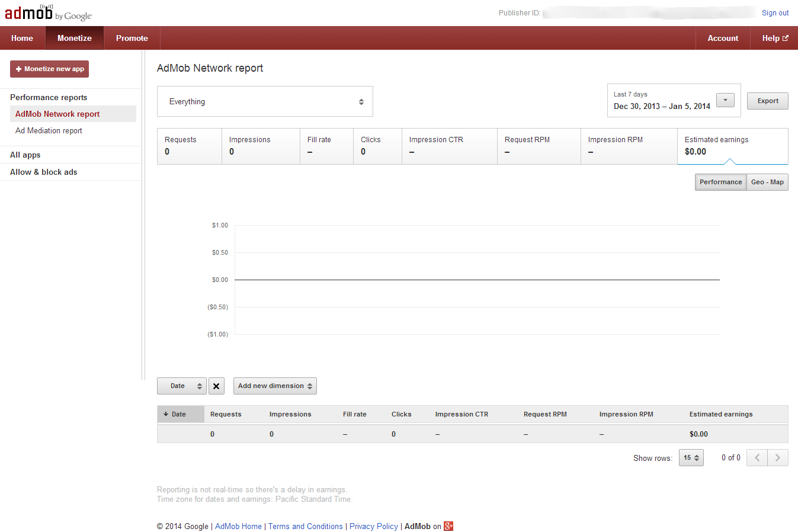The image size is (798, 532).
Task: Open the Help external link
Action: pos(774,38)
